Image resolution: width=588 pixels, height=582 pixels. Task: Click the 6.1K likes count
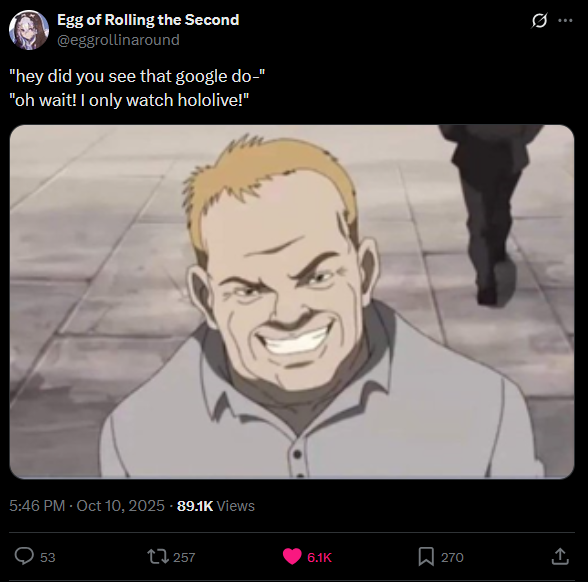pos(320,557)
